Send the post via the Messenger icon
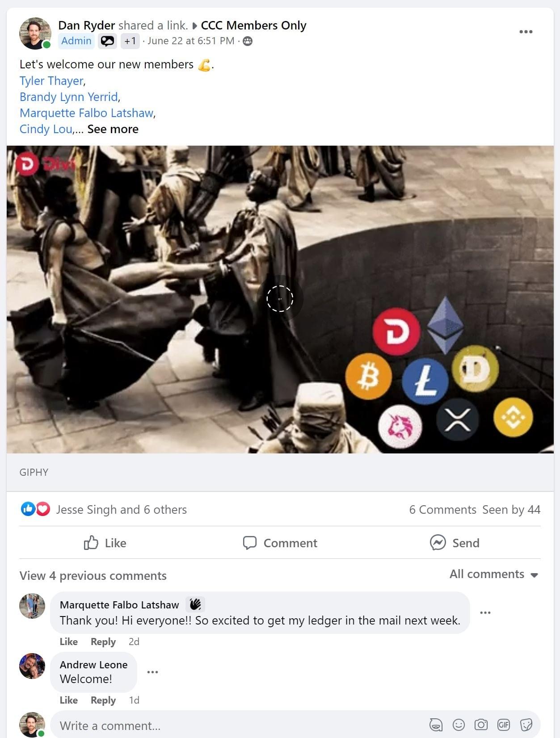Viewport: 560px width, 738px height. (455, 543)
